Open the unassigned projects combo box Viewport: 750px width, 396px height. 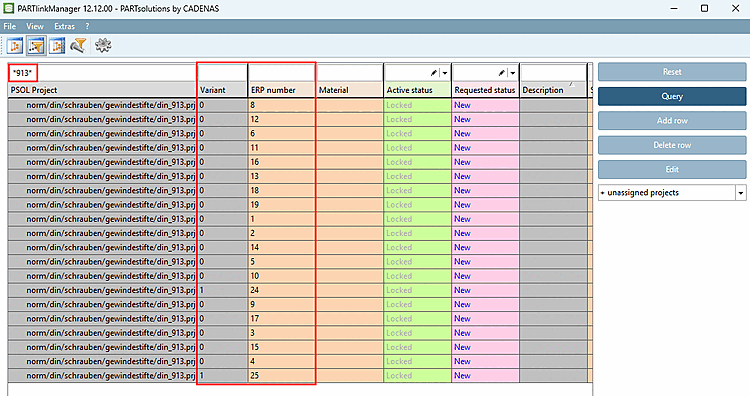click(672, 193)
